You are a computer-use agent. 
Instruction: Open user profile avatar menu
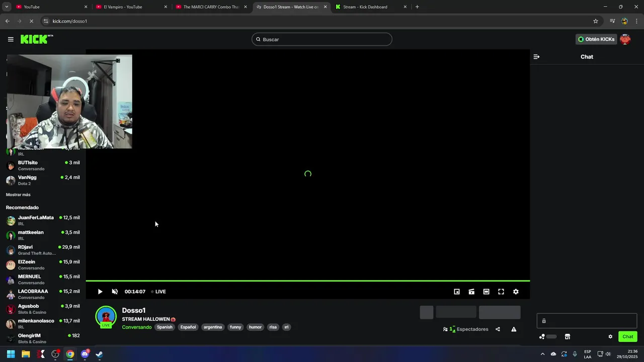[x=625, y=39]
